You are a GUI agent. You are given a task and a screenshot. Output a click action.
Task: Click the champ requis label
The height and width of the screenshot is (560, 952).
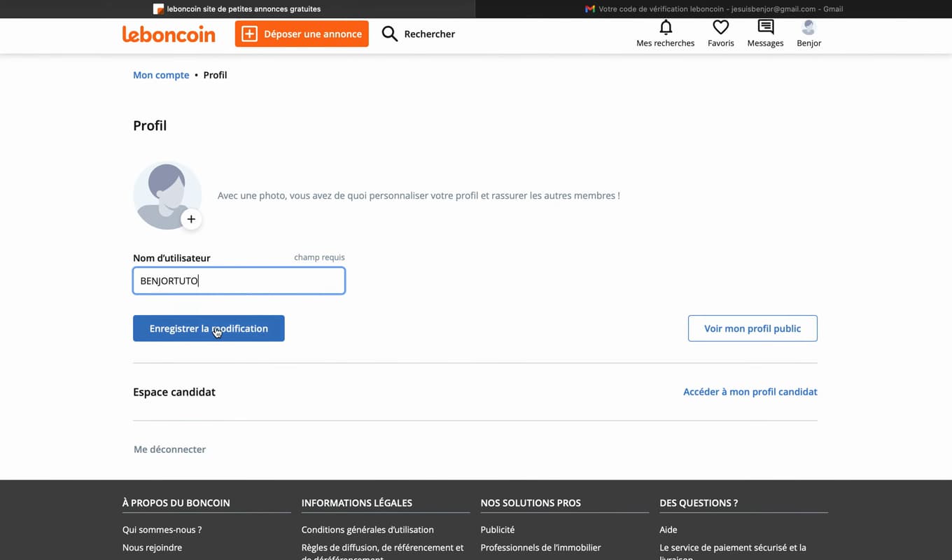[319, 258]
